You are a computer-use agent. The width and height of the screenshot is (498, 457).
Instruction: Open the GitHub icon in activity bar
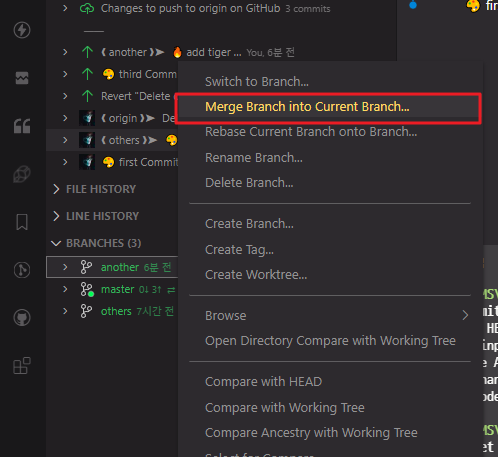pos(22,318)
